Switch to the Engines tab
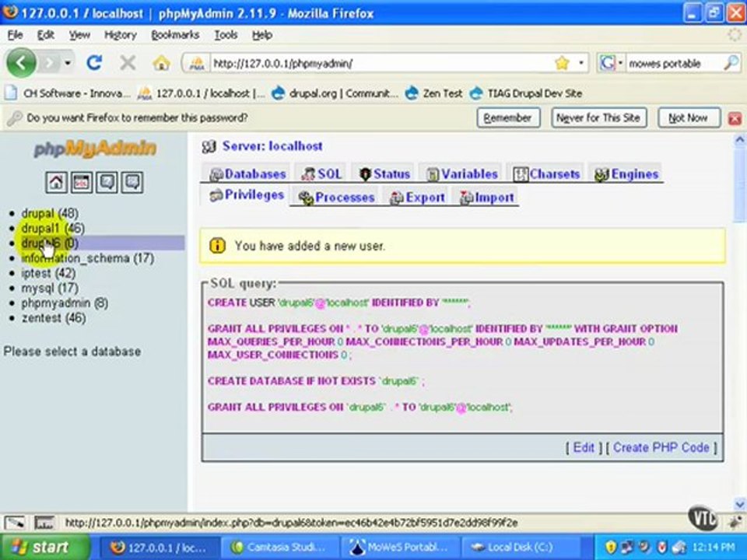The width and height of the screenshot is (747, 560). pyautogui.click(x=626, y=173)
